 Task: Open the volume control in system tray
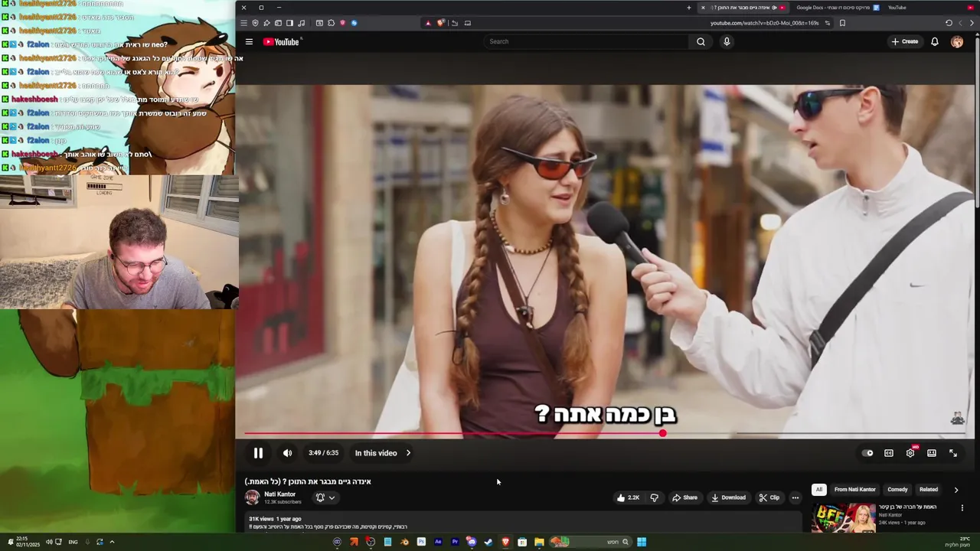[x=49, y=542]
